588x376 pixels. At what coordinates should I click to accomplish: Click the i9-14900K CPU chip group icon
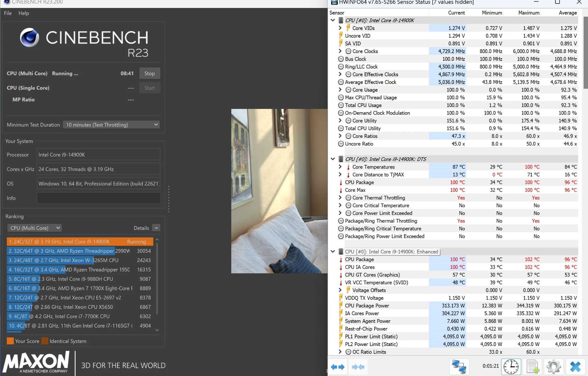[x=341, y=20]
